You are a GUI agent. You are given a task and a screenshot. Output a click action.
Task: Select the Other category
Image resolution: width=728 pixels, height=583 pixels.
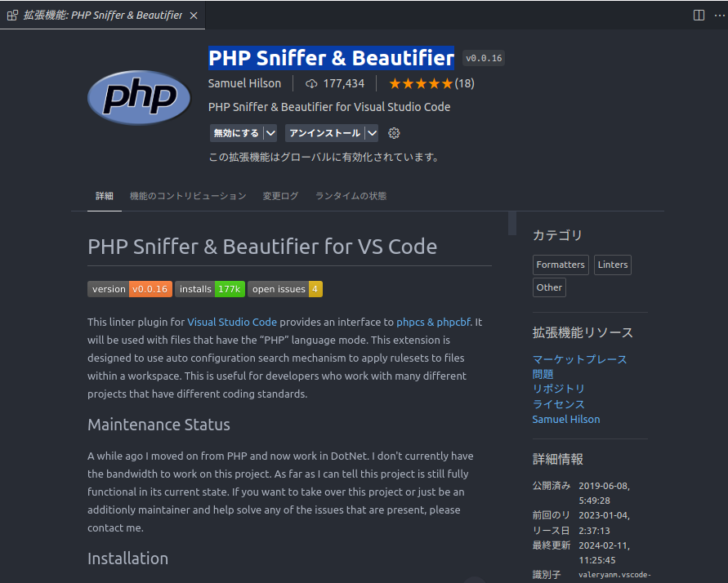[549, 287]
